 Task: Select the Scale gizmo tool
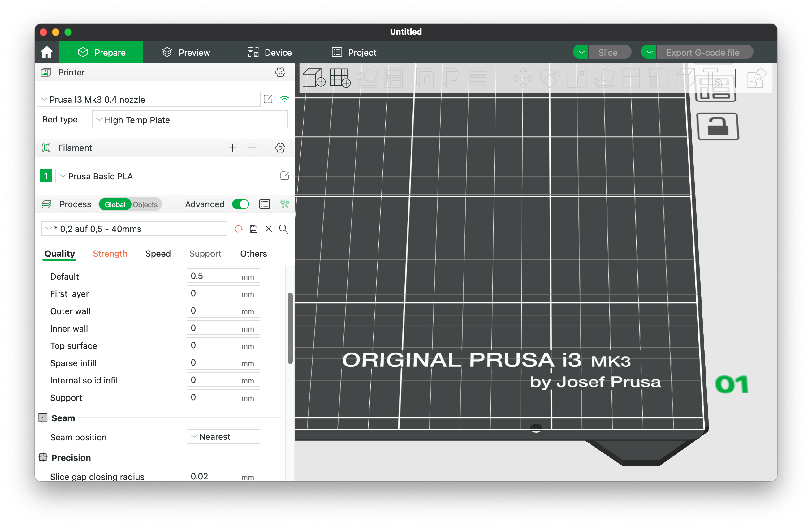tap(577, 78)
